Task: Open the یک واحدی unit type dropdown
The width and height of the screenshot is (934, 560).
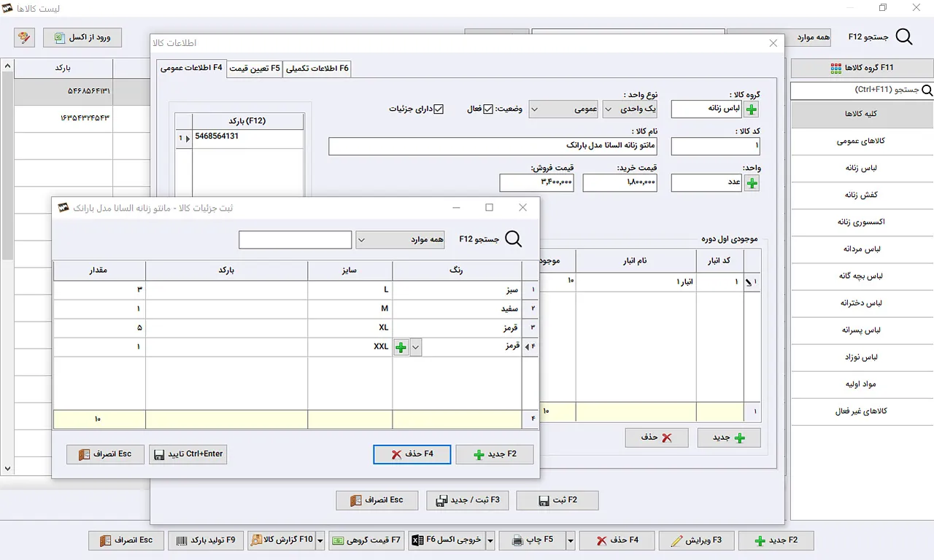Action: point(630,109)
